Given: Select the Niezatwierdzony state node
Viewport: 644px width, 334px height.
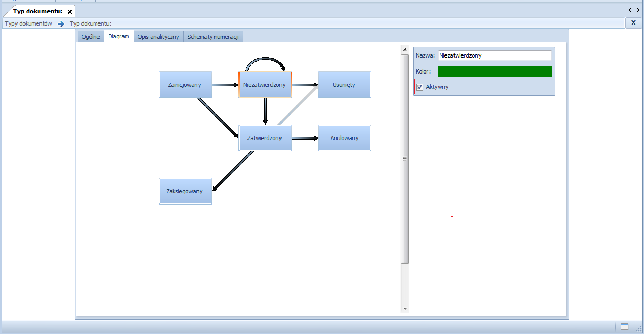Looking at the screenshot, I should [265, 85].
